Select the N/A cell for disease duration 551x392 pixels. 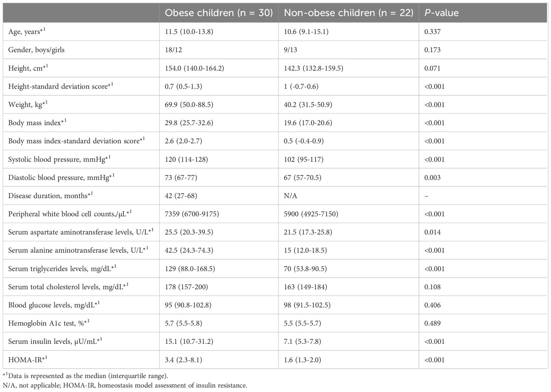tap(290, 195)
